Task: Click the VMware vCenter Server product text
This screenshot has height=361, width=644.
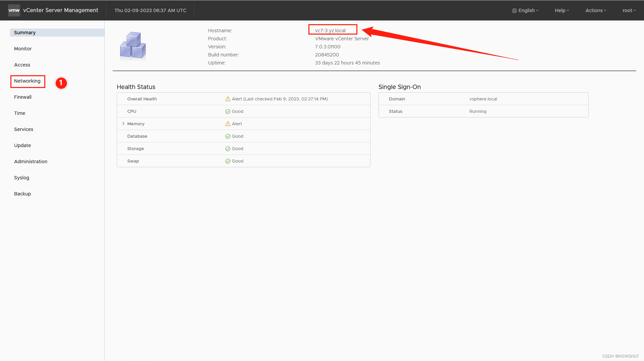Action: pos(342,39)
